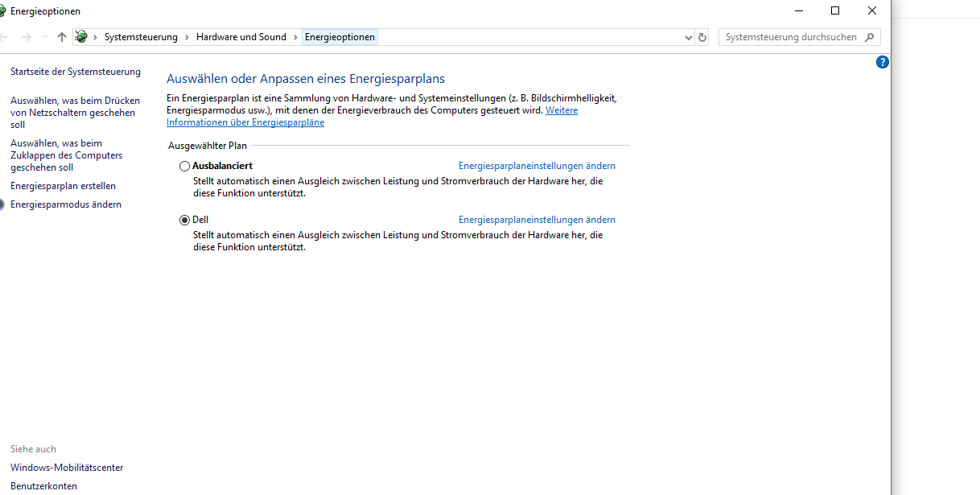Viewport: 980px width, 495px height.
Task: Change plan settings for Ausbalanciert
Action: pyautogui.click(x=537, y=166)
